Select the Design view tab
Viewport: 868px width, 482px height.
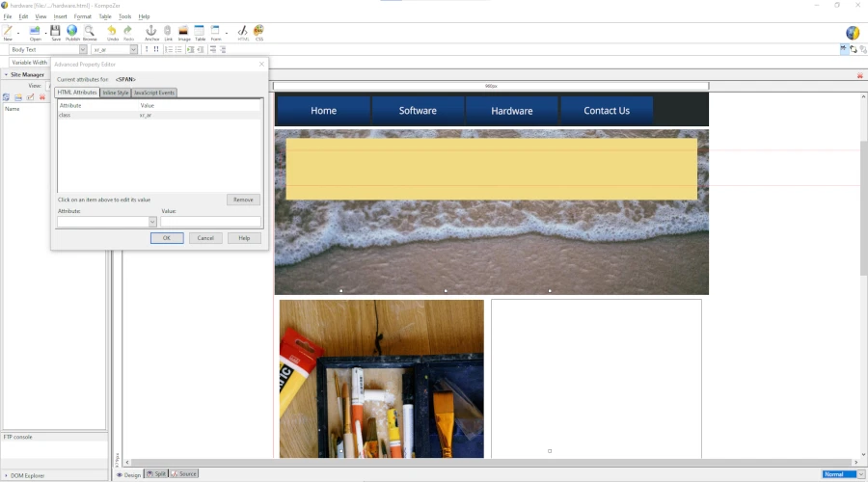click(x=129, y=474)
